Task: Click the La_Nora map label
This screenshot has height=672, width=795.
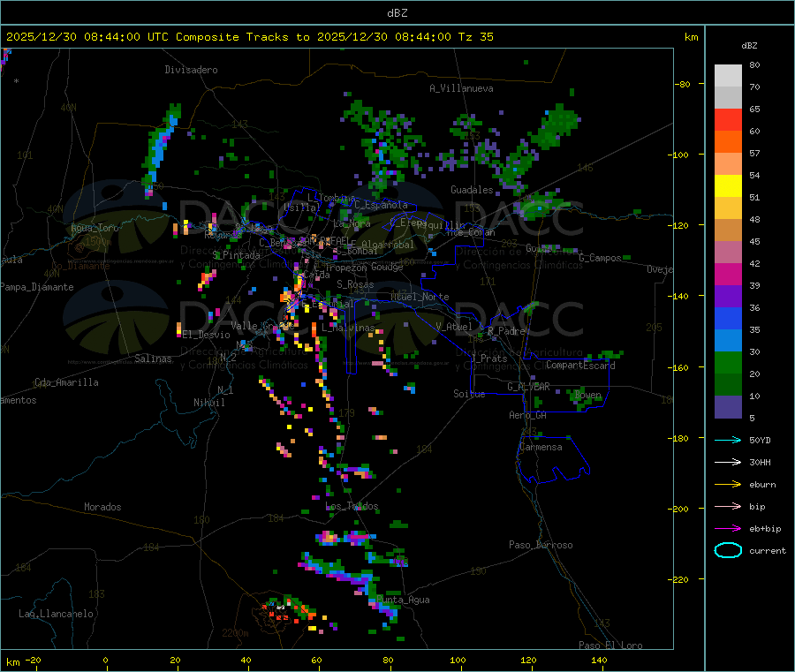Action: (x=352, y=223)
